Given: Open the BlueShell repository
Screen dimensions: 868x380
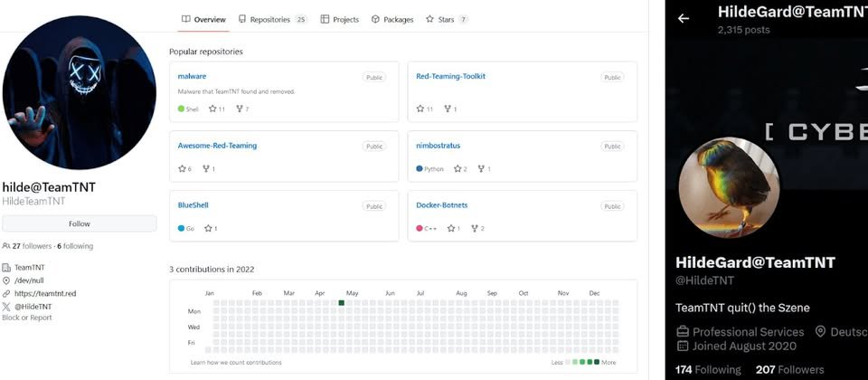Looking at the screenshot, I should tap(193, 205).
